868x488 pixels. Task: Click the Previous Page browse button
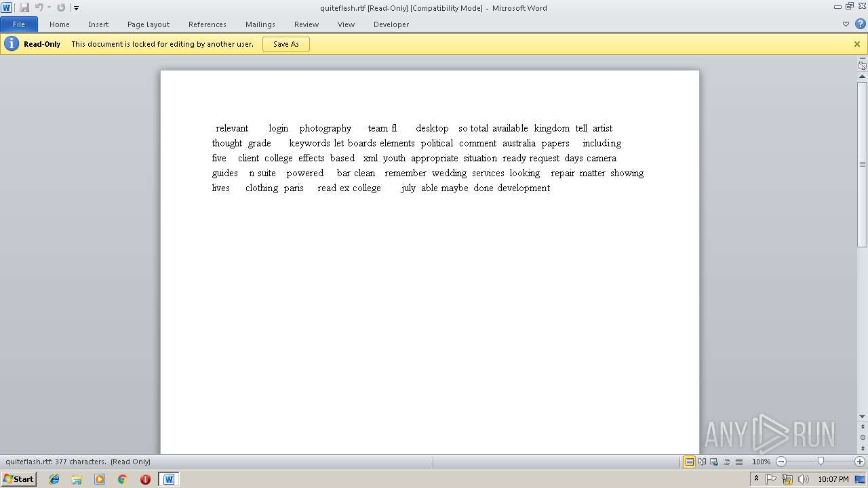tap(863, 427)
